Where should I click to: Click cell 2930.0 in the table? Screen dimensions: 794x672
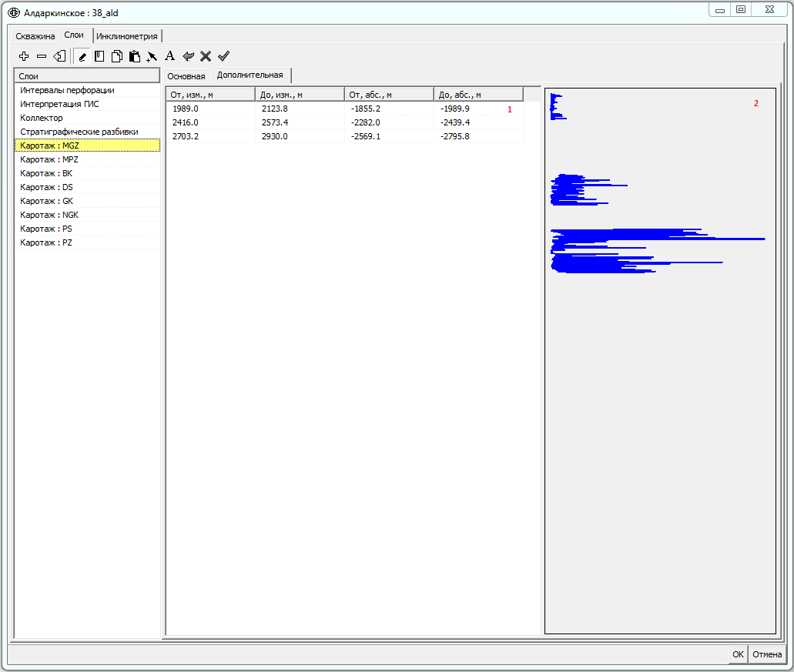300,136
